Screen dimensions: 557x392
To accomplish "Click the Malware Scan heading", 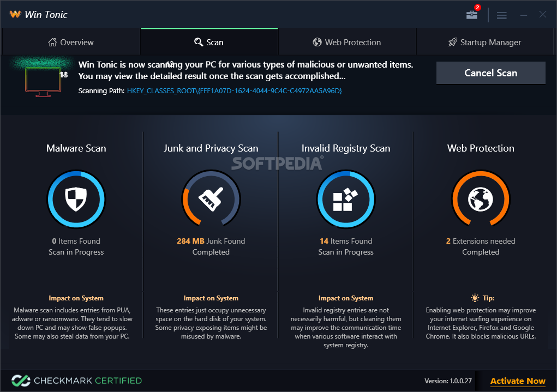I will (x=76, y=148).
